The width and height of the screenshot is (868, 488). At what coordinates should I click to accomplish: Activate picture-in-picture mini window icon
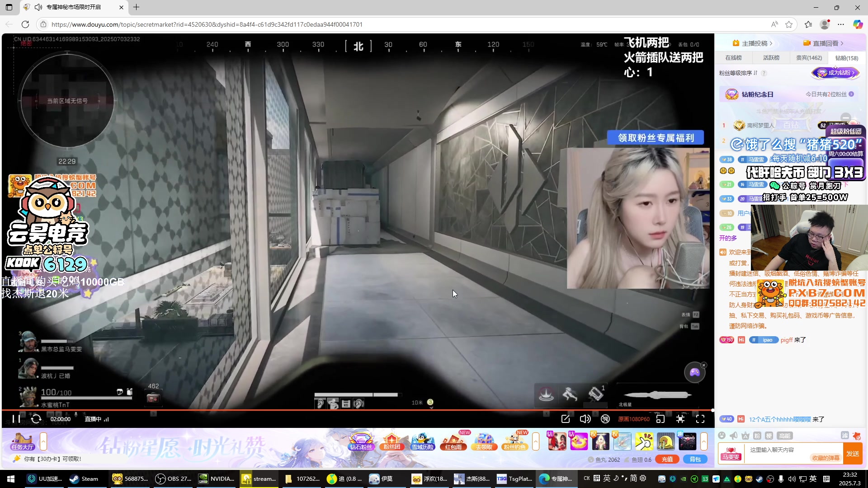click(x=660, y=419)
